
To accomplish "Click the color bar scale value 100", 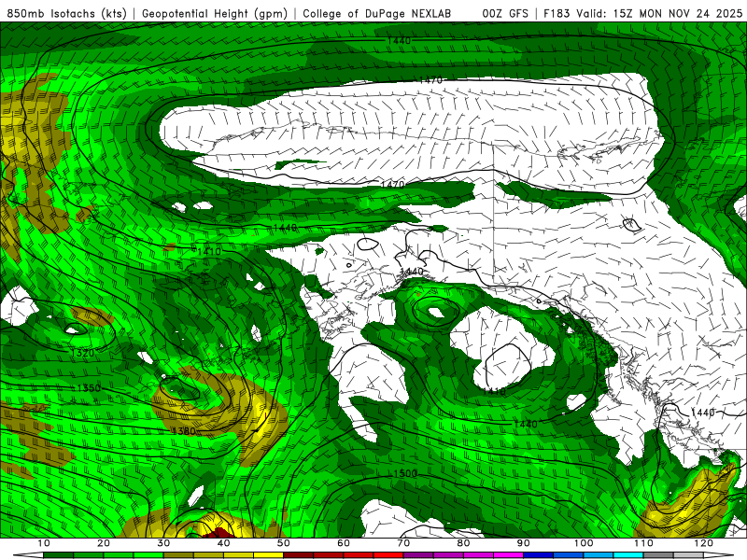I will [584, 543].
